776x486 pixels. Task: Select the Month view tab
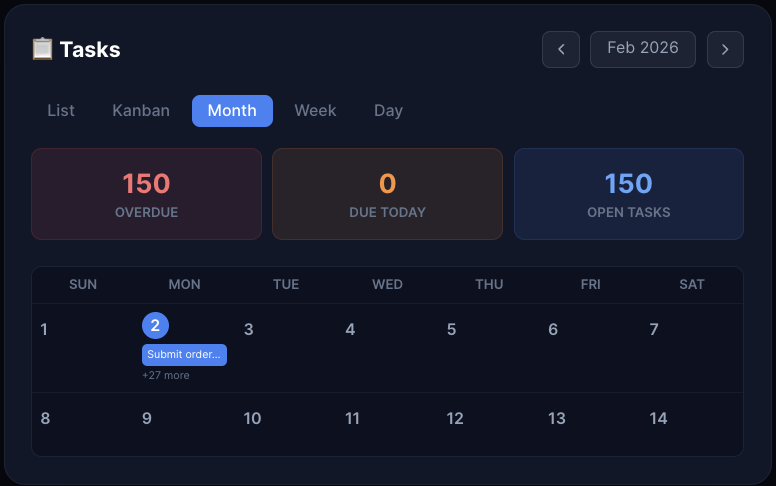232,111
